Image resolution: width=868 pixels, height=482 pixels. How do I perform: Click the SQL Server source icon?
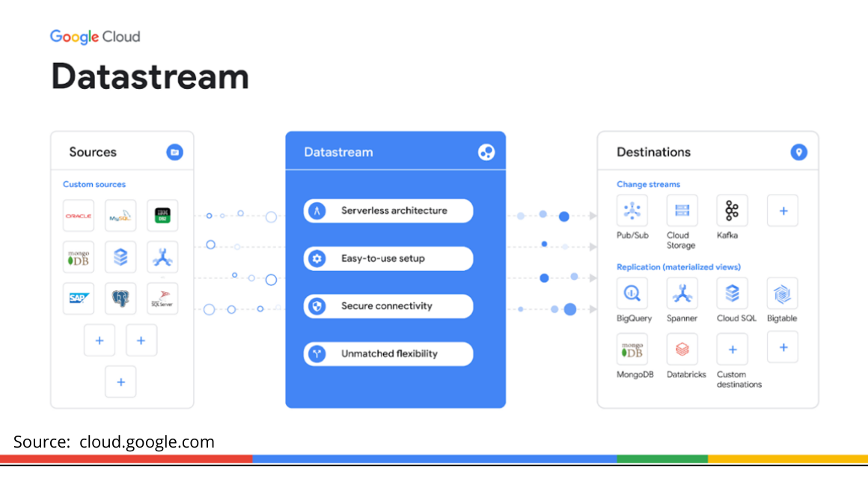click(162, 299)
